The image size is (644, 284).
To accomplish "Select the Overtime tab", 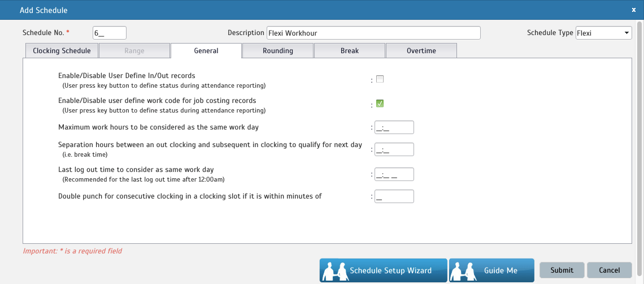I will click(421, 51).
